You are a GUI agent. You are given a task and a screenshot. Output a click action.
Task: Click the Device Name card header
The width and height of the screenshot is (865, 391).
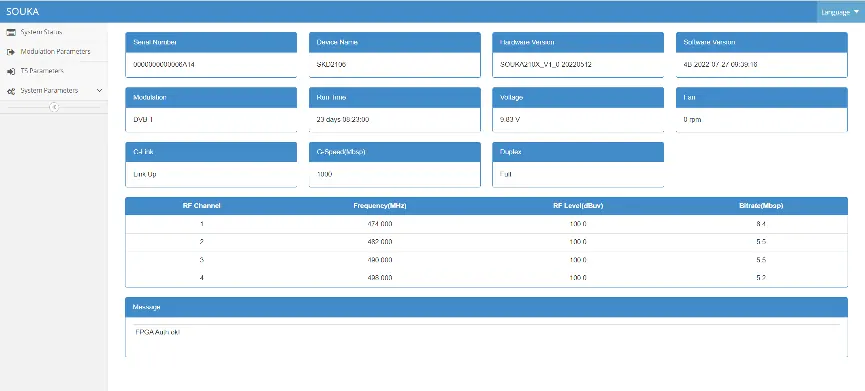[394, 42]
